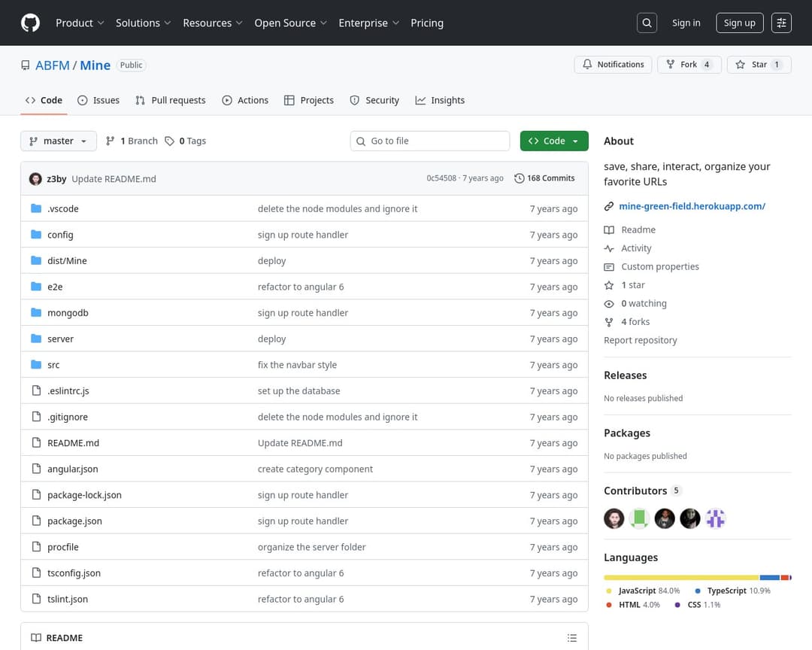Screen dimensions: 812x650
Task: Switch to the Issues tab
Action: 98,100
